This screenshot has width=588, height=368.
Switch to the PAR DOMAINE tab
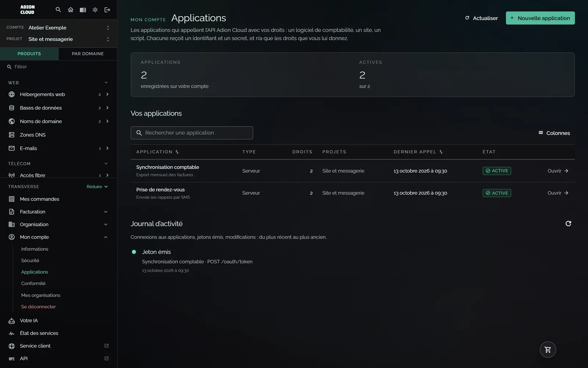[x=88, y=54]
